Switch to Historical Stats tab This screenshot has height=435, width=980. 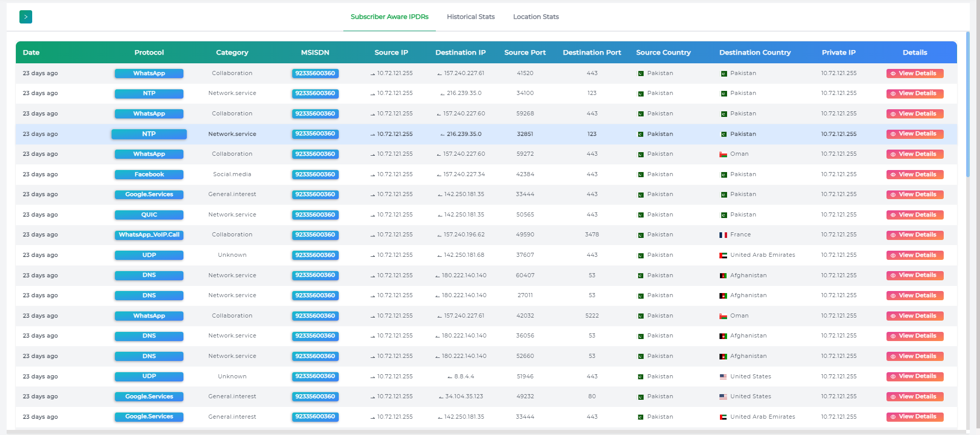[471, 17]
